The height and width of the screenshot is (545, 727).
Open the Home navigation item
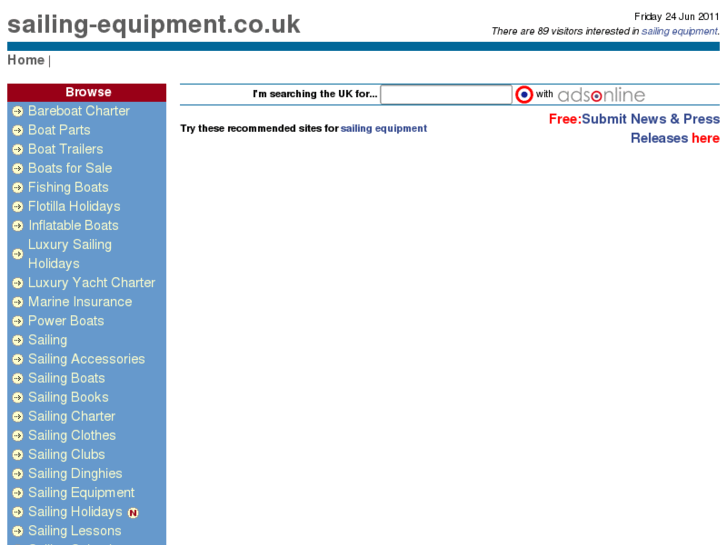pos(26,60)
